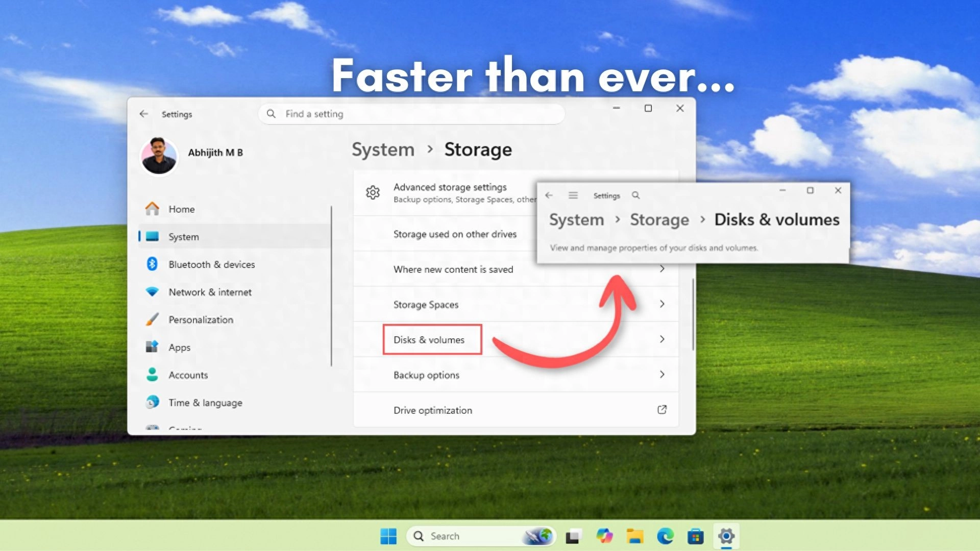Select System in the Settings sidebar
This screenshot has width=980, height=551.
tap(183, 236)
